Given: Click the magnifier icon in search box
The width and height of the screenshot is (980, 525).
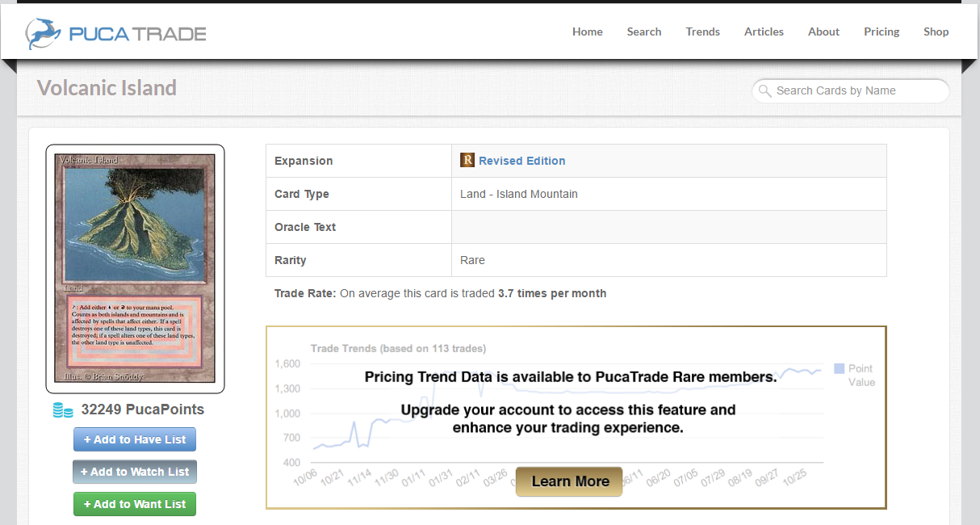Looking at the screenshot, I should coord(764,90).
